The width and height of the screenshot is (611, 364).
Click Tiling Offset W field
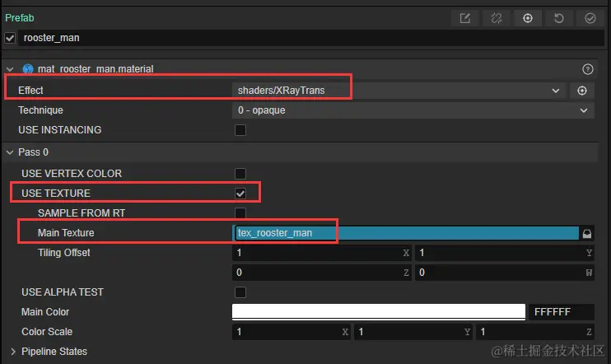click(x=505, y=273)
